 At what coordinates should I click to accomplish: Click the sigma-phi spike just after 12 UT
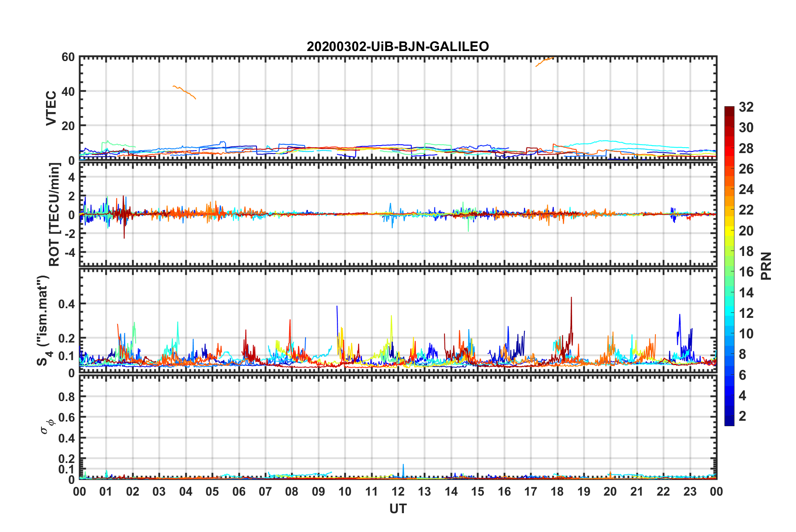[403, 471]
